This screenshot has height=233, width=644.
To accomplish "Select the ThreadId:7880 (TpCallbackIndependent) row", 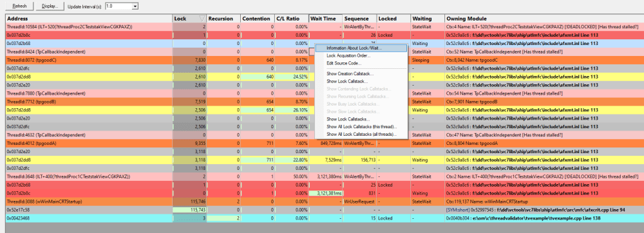I will [x=325, y=93].
